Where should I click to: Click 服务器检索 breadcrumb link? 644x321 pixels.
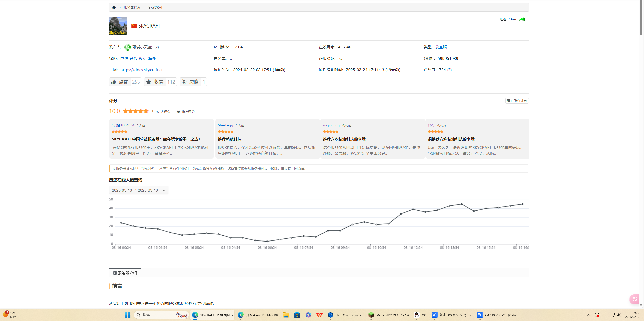(x=132, y=7)
